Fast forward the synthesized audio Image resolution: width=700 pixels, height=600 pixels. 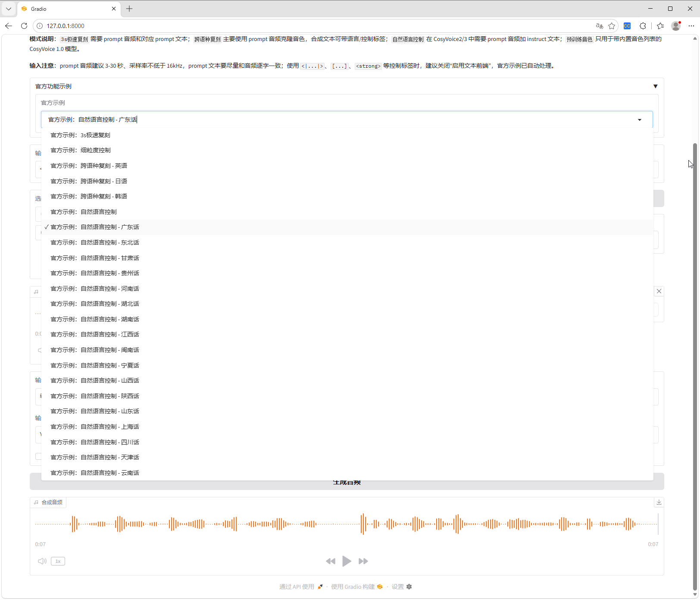point(363,561)
